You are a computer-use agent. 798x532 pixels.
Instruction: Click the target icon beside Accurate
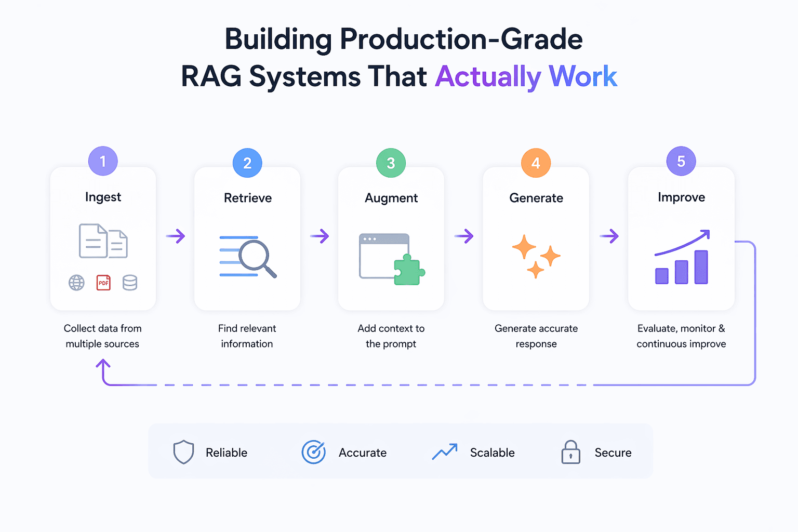pyautogui.click(x=314, y=453)
